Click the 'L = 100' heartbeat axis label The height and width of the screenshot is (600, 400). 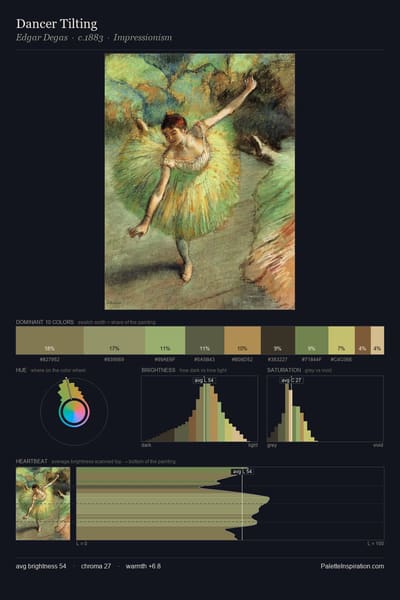point(376,543)
